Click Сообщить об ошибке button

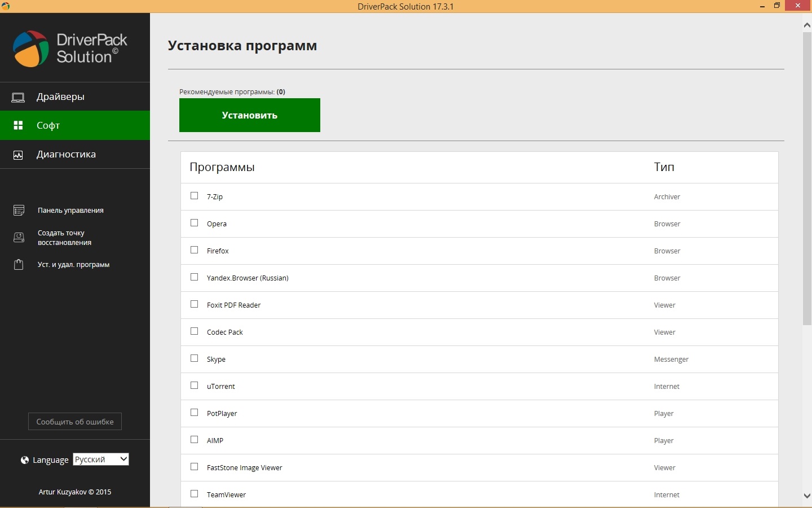(x=75, y=422)
